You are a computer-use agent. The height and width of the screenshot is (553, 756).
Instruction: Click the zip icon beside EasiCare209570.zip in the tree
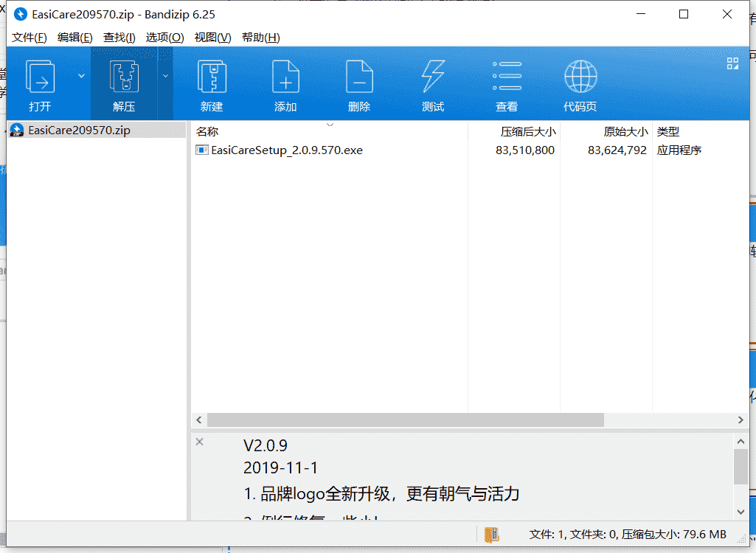(17, 131)
